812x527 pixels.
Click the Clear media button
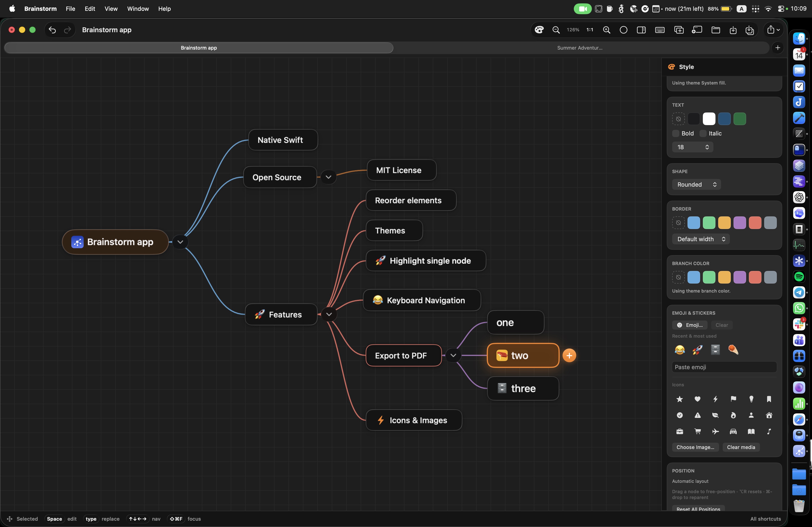pos(741,447)
